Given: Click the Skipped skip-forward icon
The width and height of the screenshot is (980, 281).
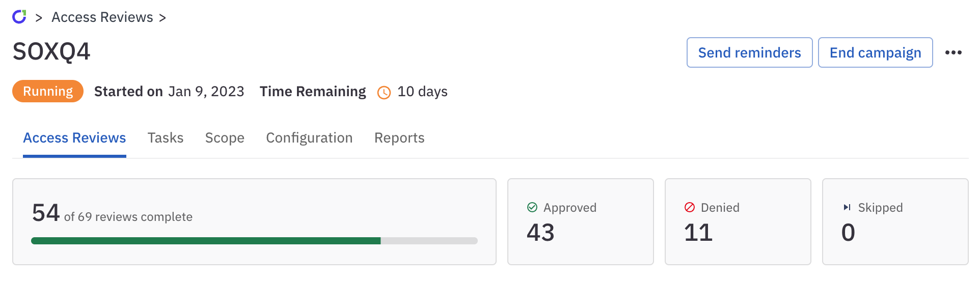Looking at the screenshot, I should 847,207.
